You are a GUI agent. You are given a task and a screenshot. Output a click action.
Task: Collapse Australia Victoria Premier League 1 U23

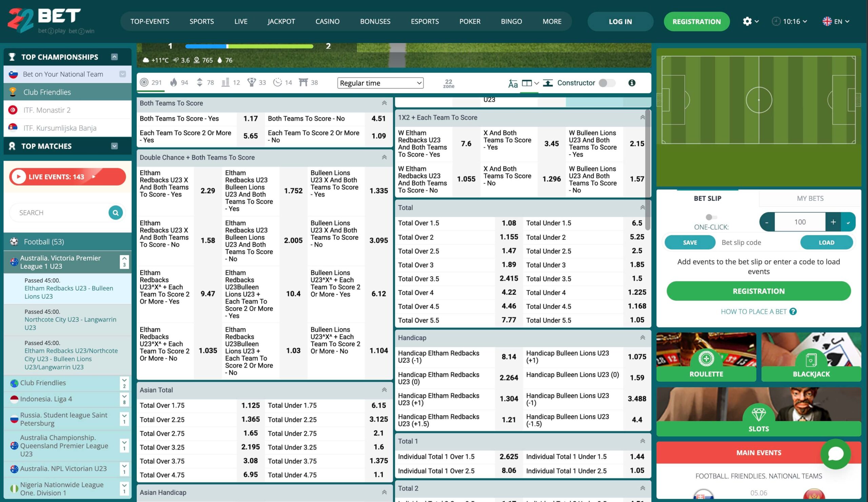124,262
